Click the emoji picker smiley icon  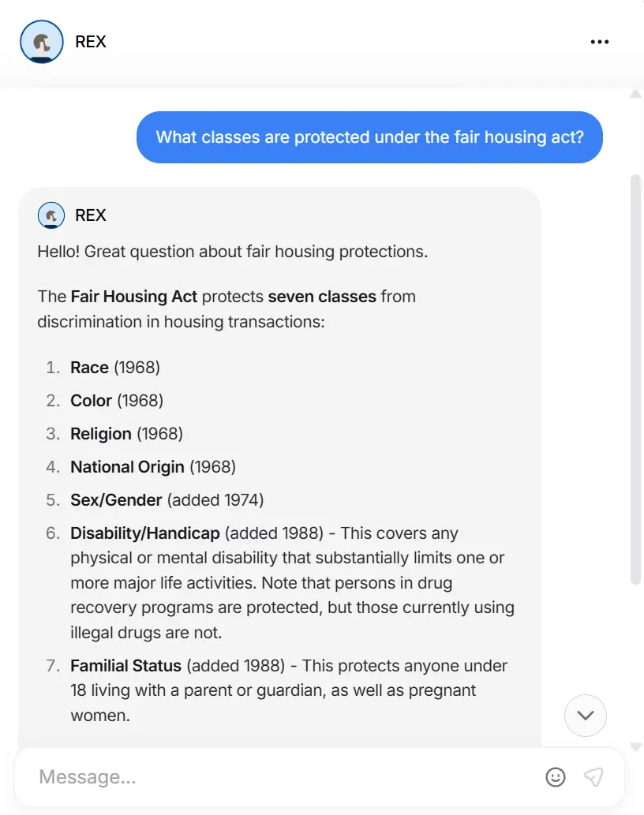[555, 777]
